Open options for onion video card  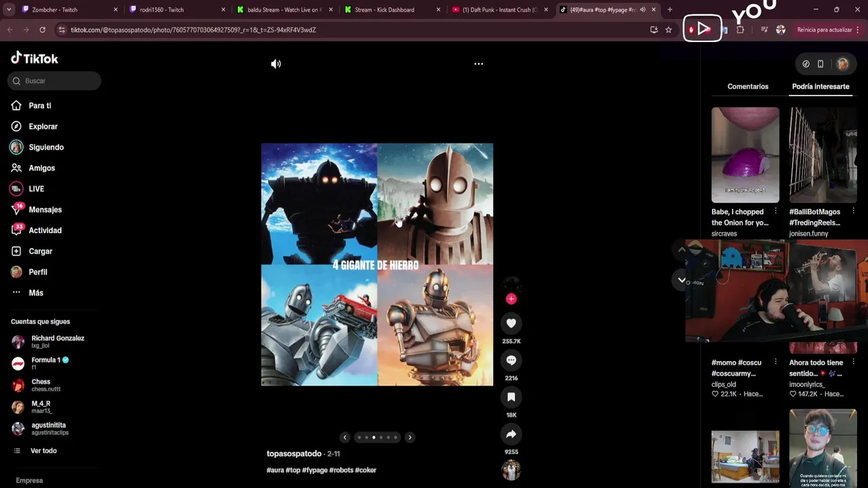click(x=776, y=211)
